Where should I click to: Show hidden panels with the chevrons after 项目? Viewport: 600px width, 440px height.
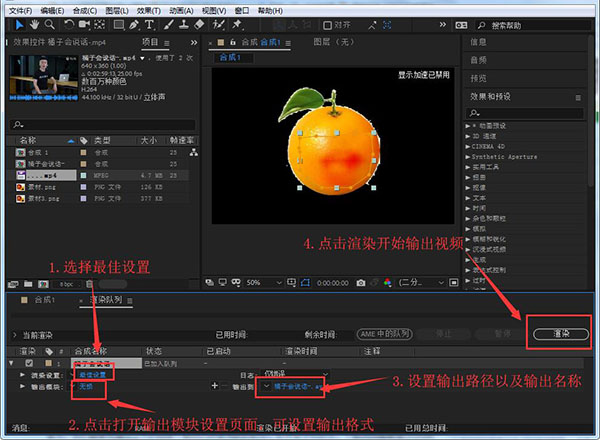194,42
